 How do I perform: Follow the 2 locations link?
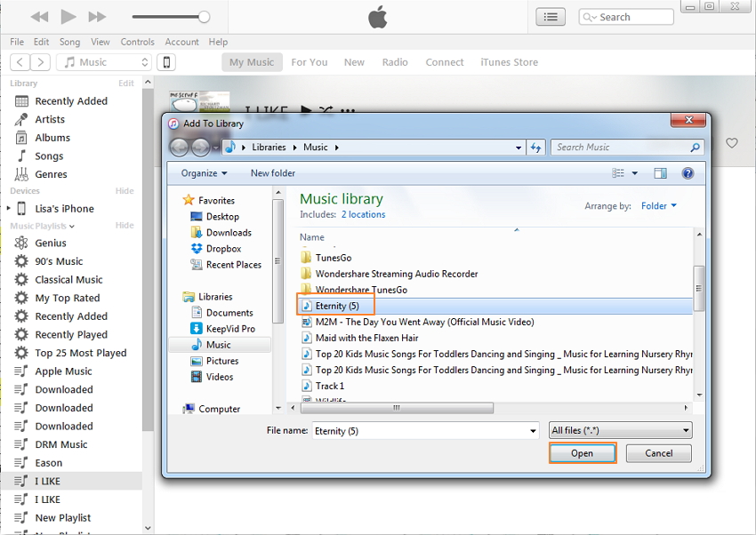(x=363, y=214)
